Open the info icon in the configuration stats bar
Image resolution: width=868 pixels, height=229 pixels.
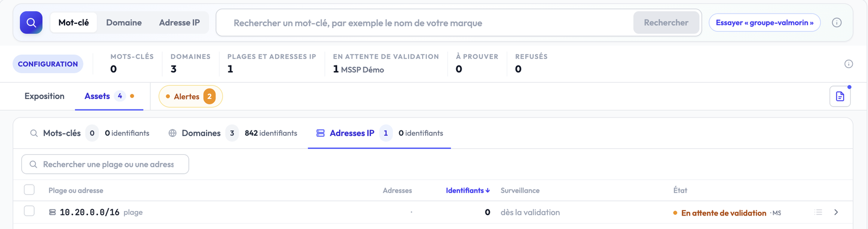(x=848, y=64)
